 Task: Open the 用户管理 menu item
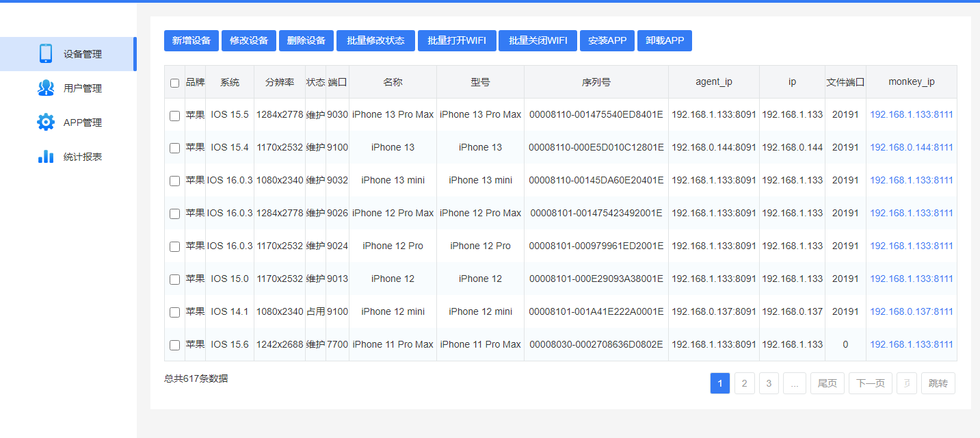(x=83, y=88)
